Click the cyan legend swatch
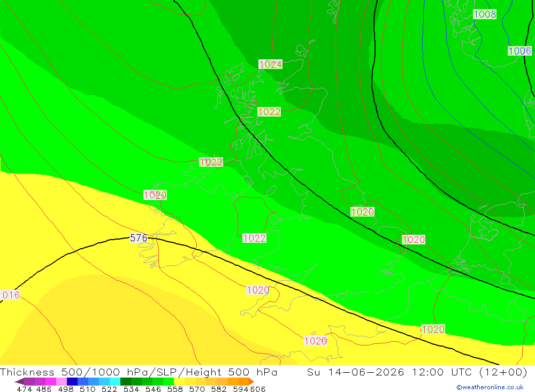 pos(115,381)
